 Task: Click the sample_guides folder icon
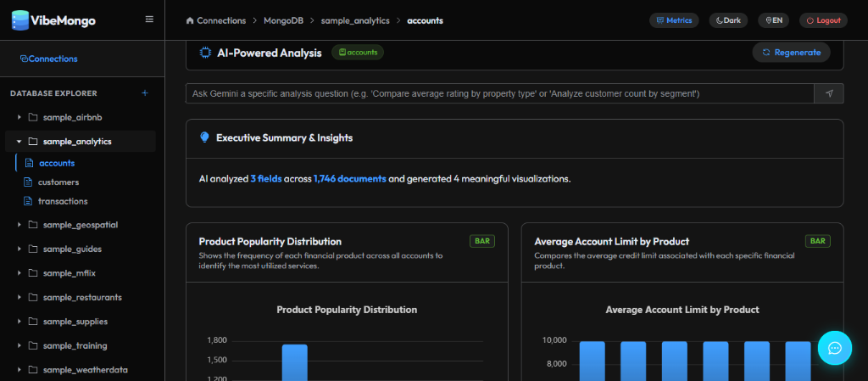coord(33,249)
